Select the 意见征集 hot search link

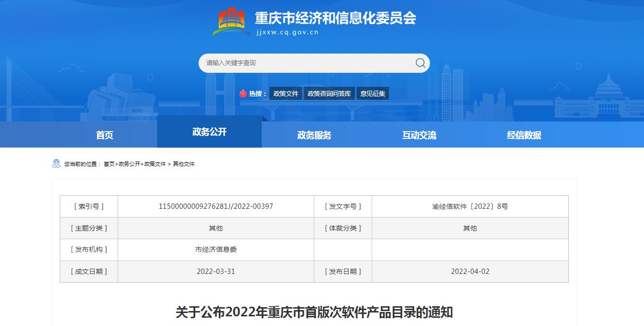pyautogui.click(x=373, y=94)
